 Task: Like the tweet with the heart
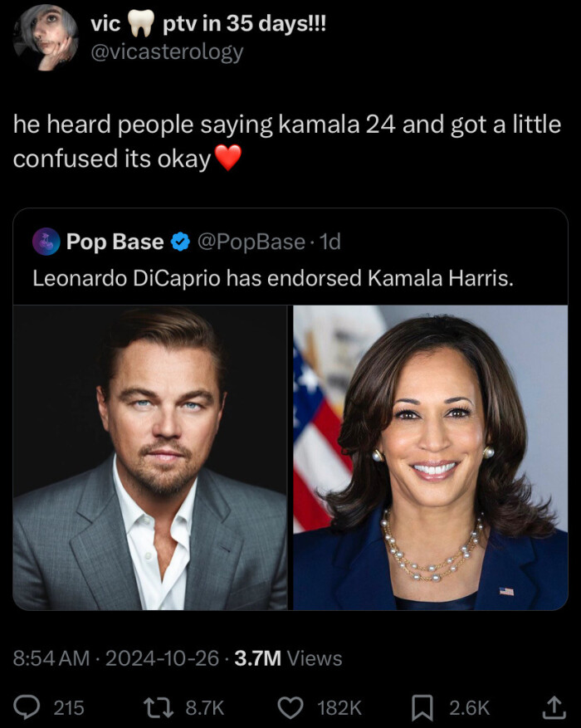290,707
